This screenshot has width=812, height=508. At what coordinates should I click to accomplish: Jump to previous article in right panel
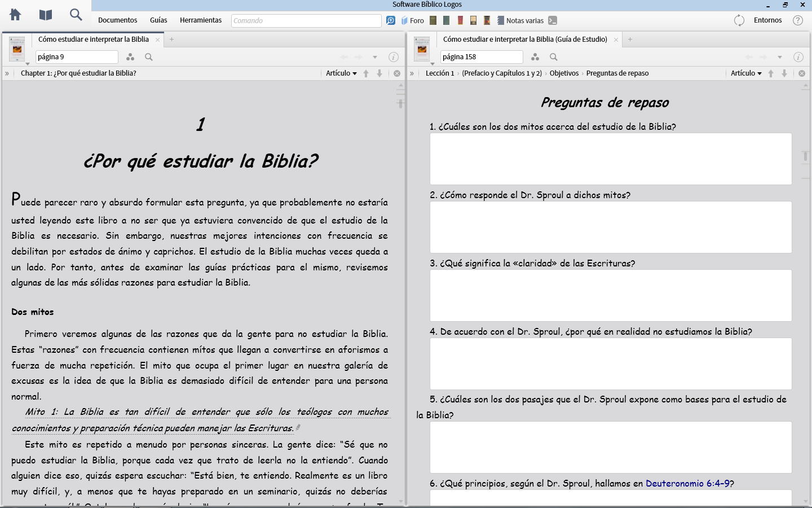[771, 73]
